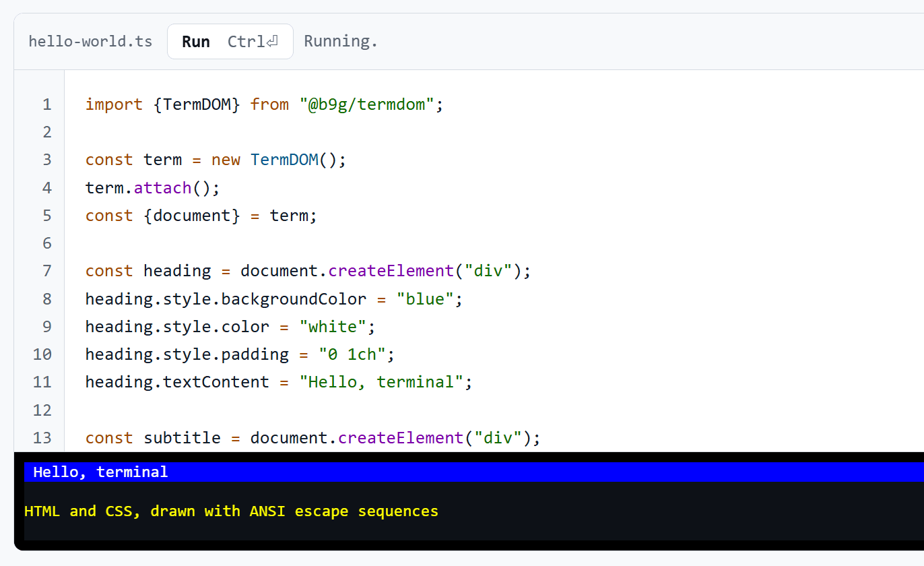Click line number 1 in the gutter
Image resolution: width=924 pixels, height=566 pixels.
click(46, 104)
